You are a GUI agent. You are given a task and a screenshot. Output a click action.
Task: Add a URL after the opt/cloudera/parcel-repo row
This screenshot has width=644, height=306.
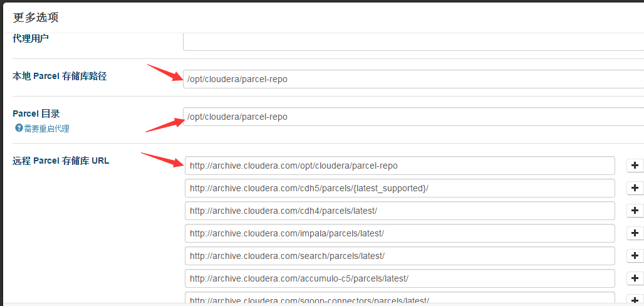pos(635,166)
